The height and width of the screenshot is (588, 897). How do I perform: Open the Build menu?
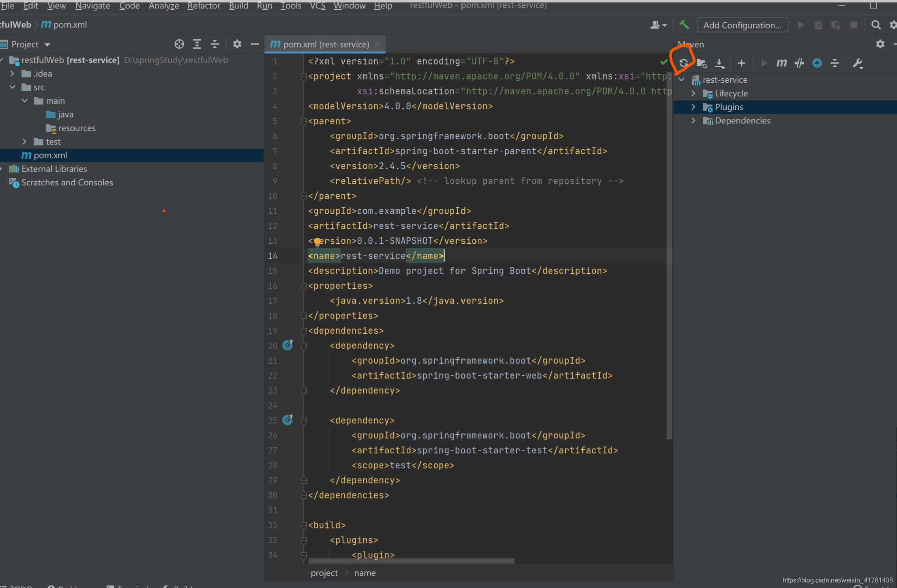238,6
